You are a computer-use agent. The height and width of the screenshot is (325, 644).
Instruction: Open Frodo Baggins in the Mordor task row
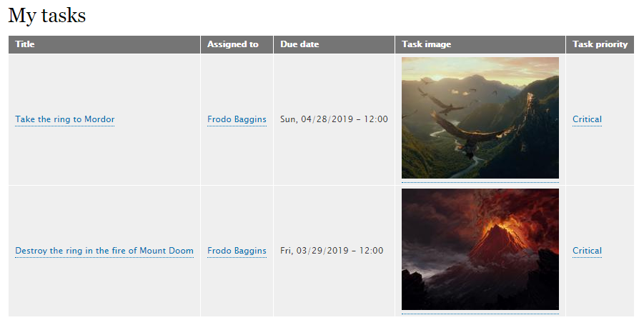tap(237, 119)
